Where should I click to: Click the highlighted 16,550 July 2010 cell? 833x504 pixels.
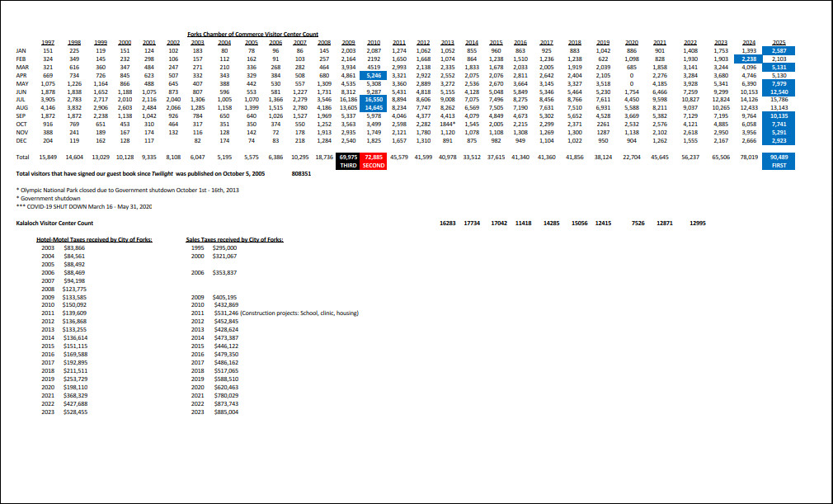[x=373, y=98]
